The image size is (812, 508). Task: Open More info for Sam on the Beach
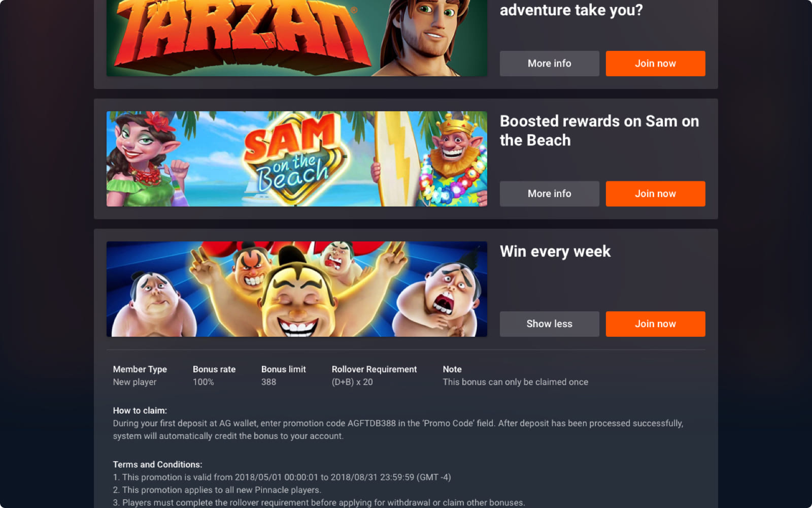coord(549,194)
